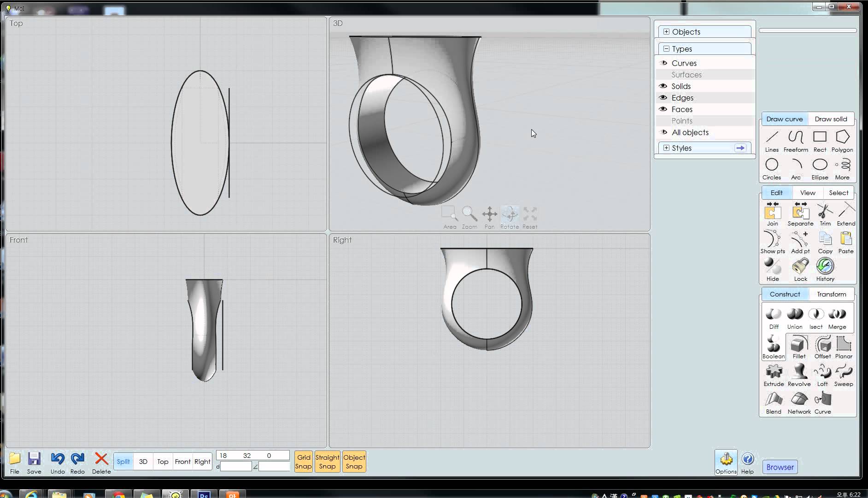
Task: Select the Freeform curve tool
Action: [796, 141]
